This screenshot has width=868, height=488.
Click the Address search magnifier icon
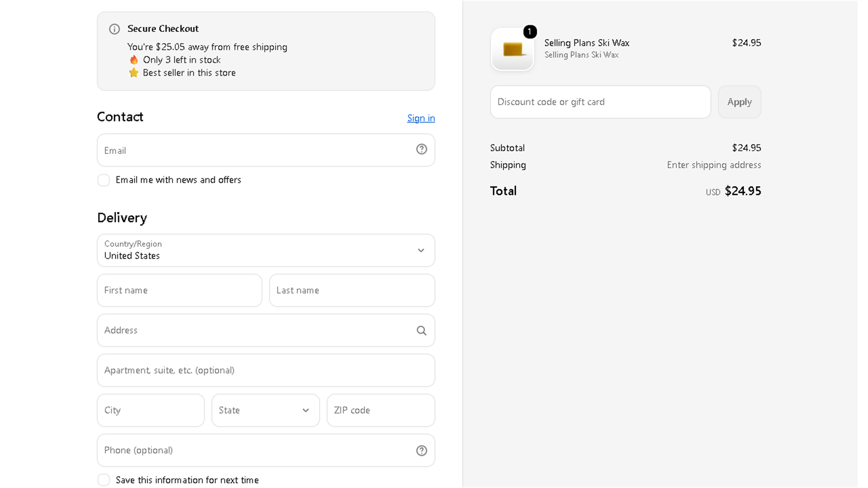click(x=422, y=330)
